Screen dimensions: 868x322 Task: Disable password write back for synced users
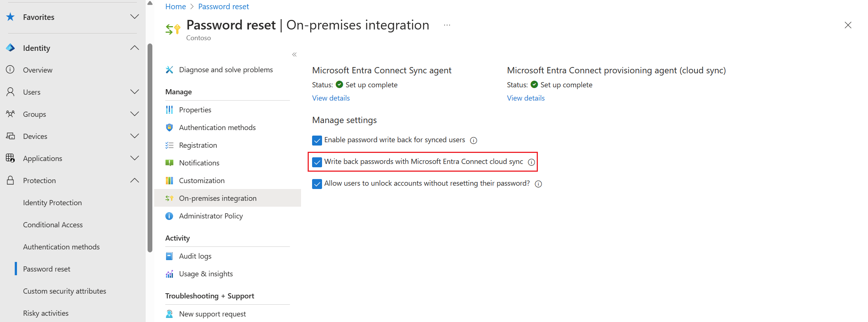317,140
